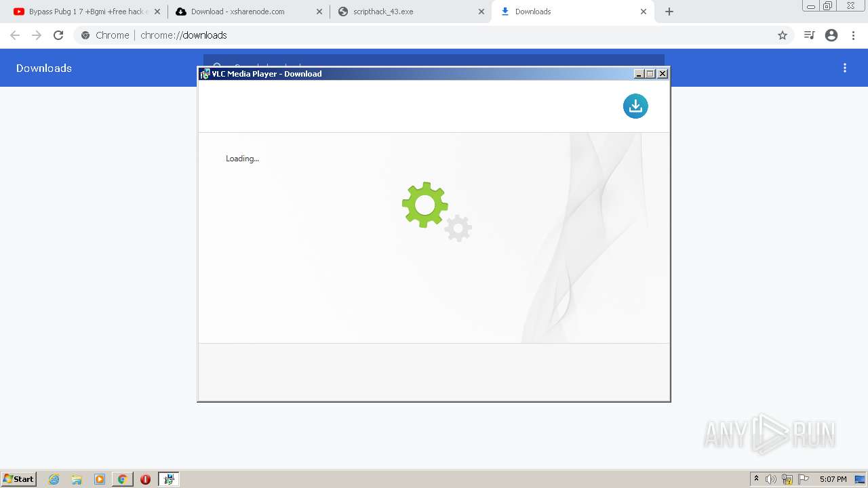
Task: Minimize the Chrome browser window
Action: [811, 6]
